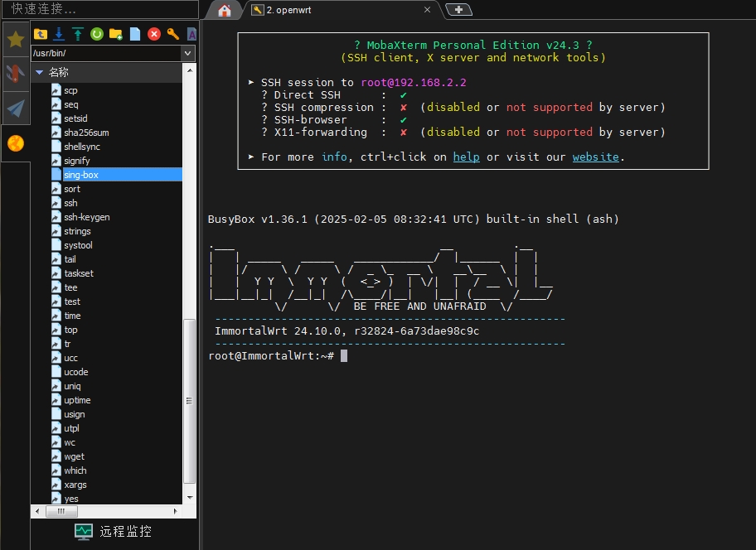Click the horizontal scroll left arrow
This screenshot has height=550, width=756.
click(x=37, y=511)
